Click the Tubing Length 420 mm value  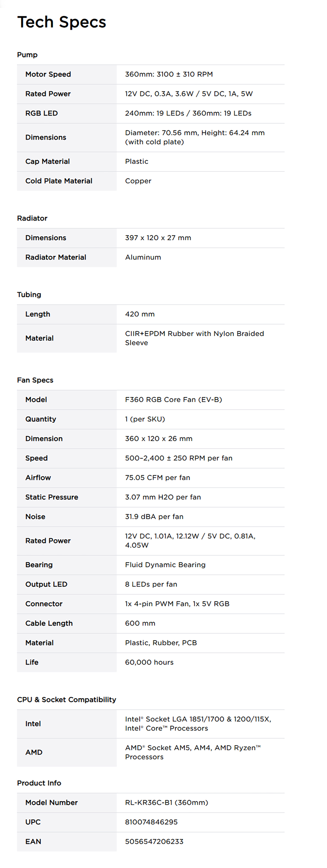(140, 315)
